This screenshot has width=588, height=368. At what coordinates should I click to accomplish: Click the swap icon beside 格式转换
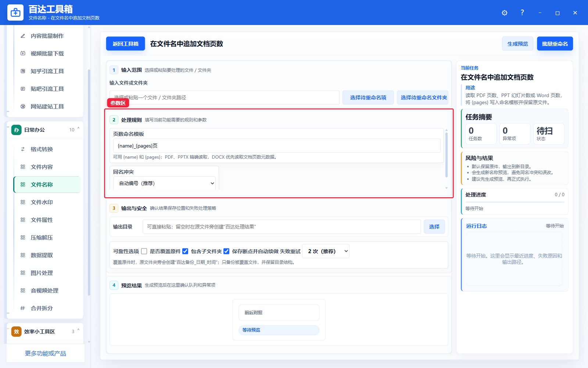click(x=23, y=149)
